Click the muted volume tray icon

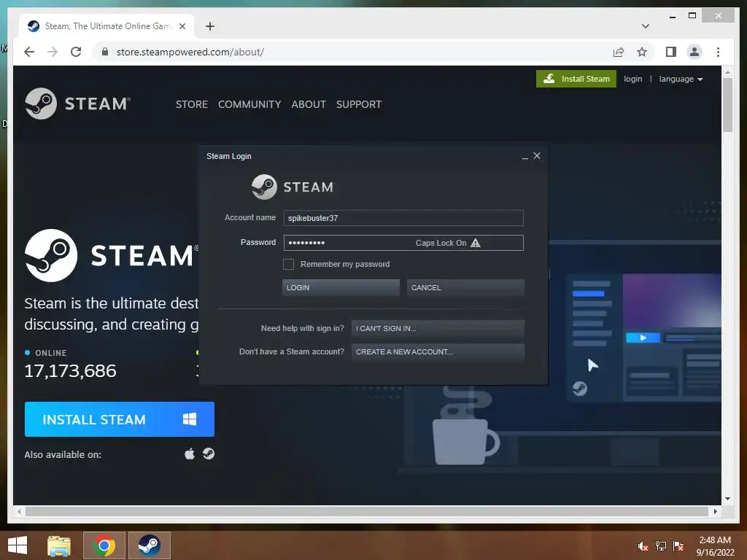(x=643, y=546)
